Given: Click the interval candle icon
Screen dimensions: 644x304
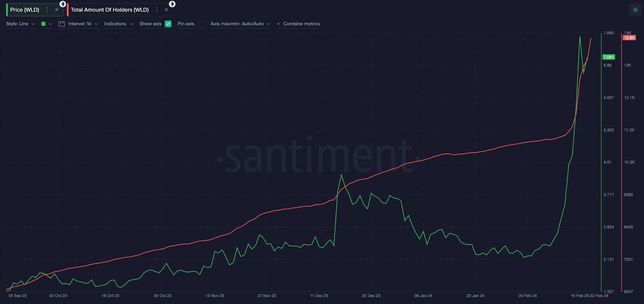Looking at the screenshot, I should 62,24.
